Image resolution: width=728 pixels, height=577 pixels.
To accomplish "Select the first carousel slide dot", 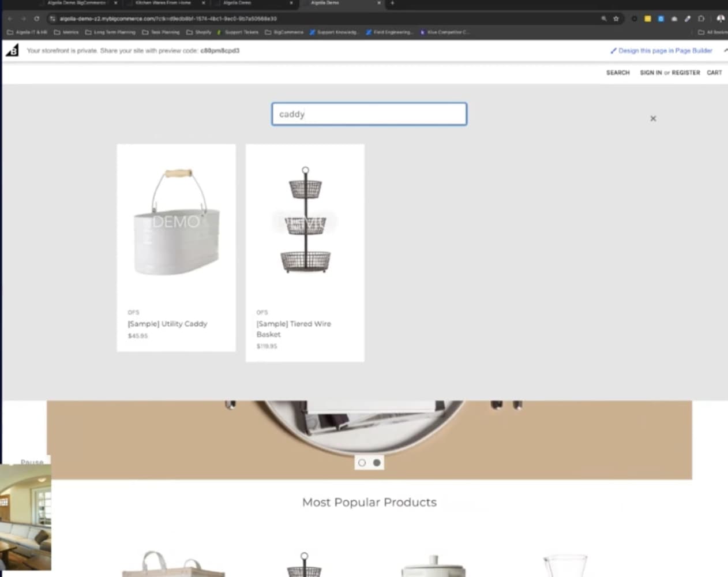I will click(362, 463).
